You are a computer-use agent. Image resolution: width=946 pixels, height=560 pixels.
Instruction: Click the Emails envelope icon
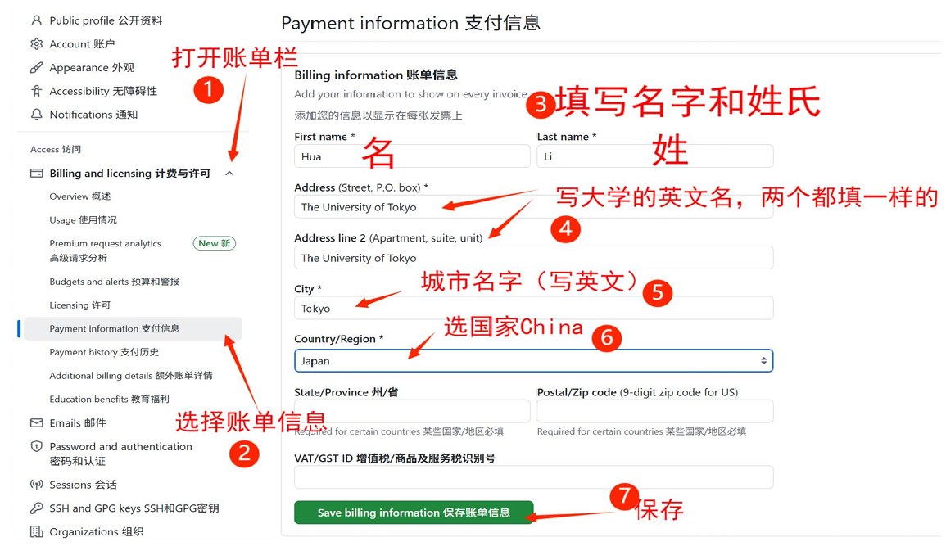pyautogui.click(x=37, y=423)
